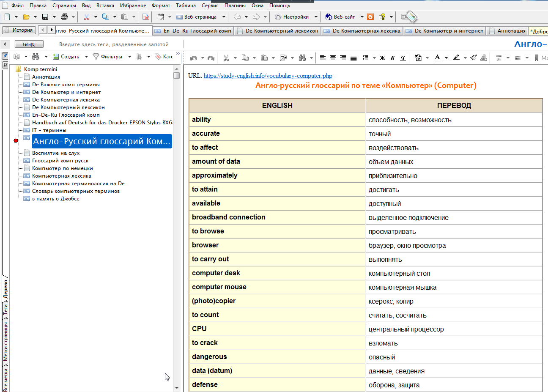Open the Правка menu

click(38, 5)
